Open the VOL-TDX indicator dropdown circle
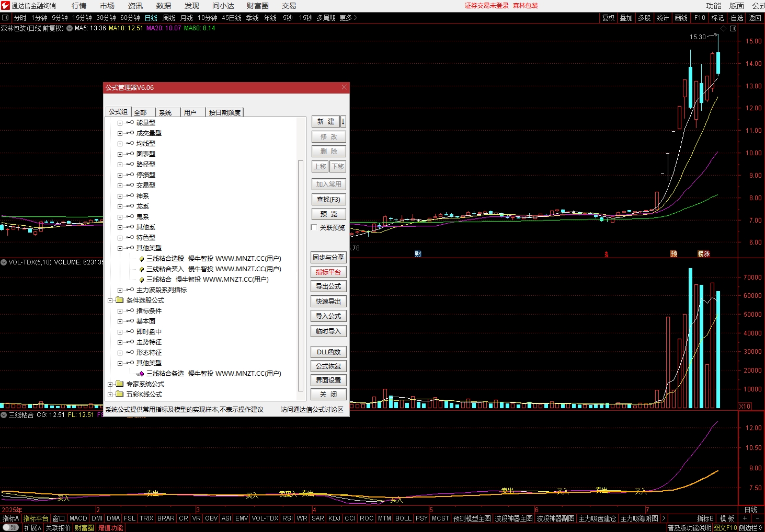This screenshot has width=765, height=532. [4, 262]
